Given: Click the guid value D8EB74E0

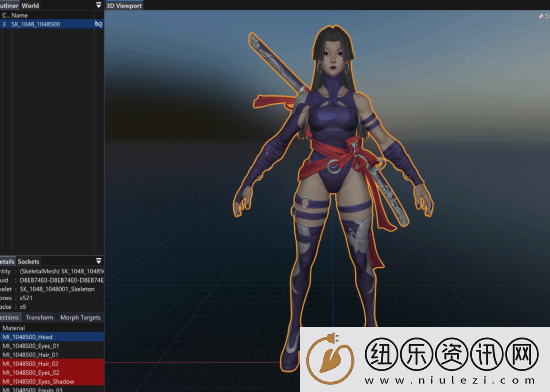Looking at the screenshot, I should pos(62,280).
